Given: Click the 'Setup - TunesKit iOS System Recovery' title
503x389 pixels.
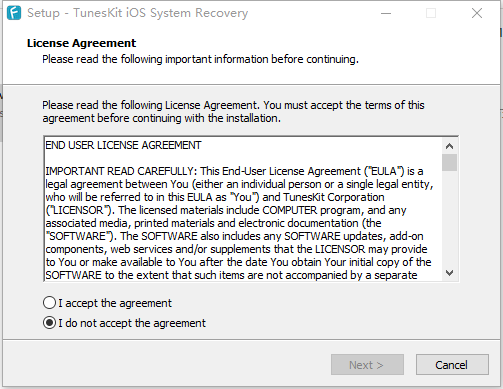Looking at the screenshot, I should point(137,13).
